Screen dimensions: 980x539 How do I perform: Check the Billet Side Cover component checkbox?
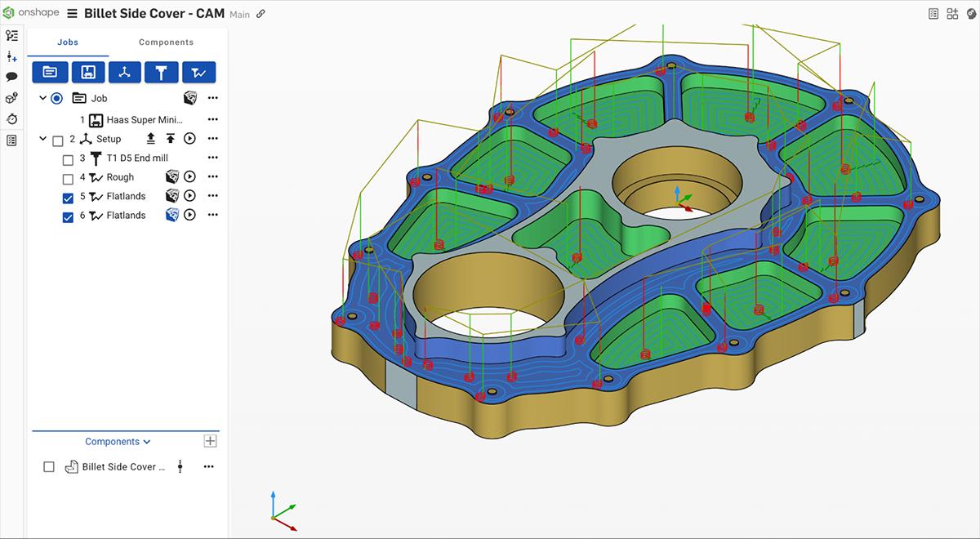coord(49,466)
